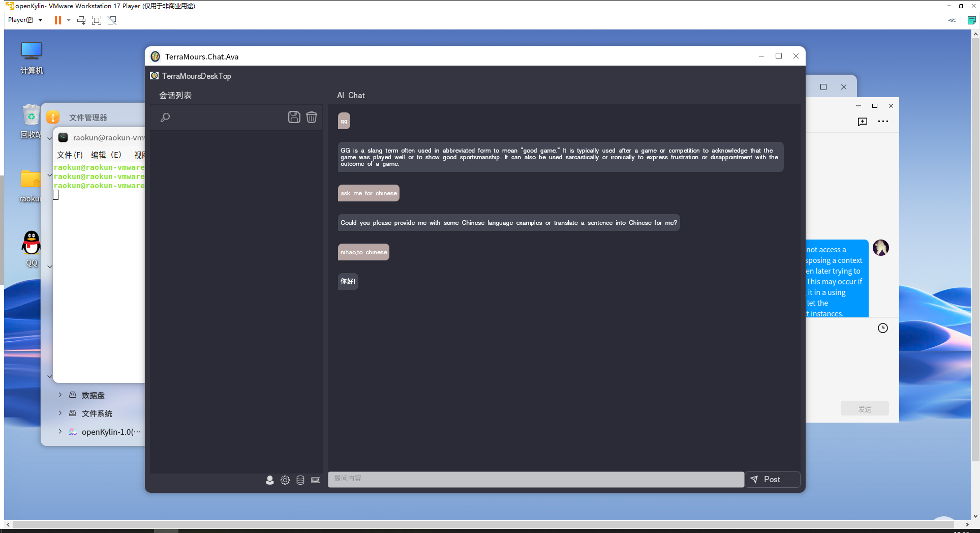Click the 'nihao,to chinese' message bubble
This screenshot has height=533, width=980.
(363, 252)
